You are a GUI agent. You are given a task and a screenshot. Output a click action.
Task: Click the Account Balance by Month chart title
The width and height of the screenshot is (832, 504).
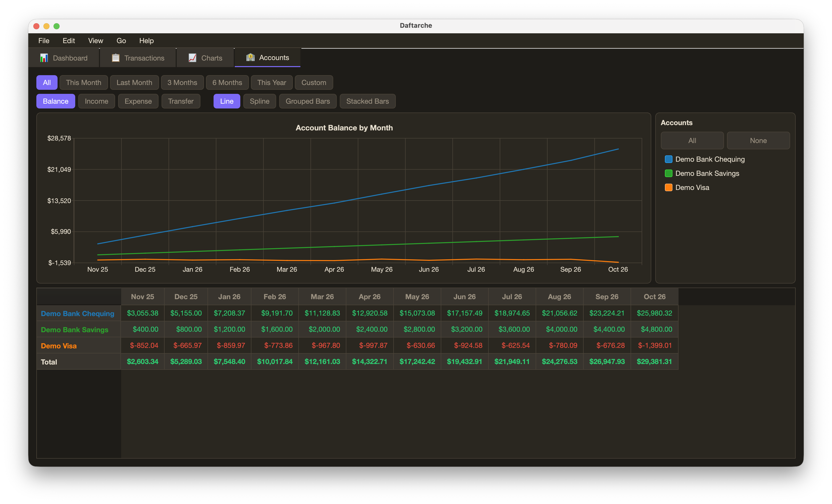344,128
